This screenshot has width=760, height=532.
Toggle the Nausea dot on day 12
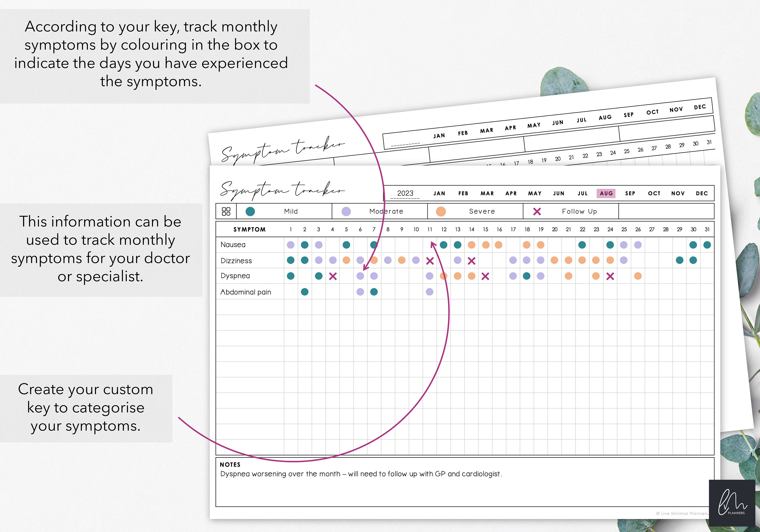pyautogui.click(x=444, y=245)
